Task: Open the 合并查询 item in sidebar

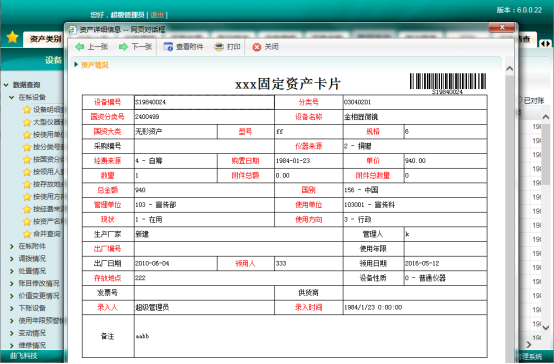Action: [x=47, y=234]
